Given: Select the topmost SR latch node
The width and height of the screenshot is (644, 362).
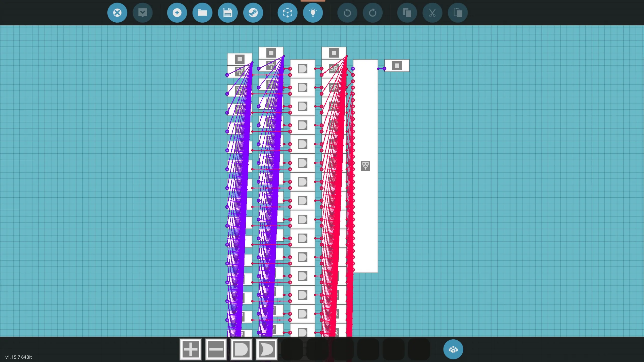Looking at the screenshot, I should click(334, 69).
